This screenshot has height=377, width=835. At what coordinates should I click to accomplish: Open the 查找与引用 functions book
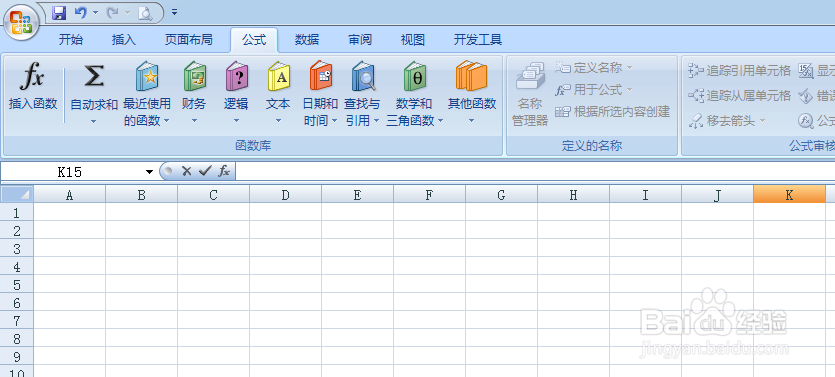coord(363,76)
